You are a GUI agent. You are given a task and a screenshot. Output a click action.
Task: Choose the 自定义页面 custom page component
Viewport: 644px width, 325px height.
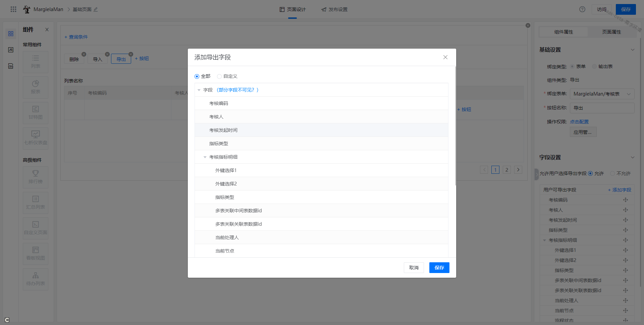(36, 228)
